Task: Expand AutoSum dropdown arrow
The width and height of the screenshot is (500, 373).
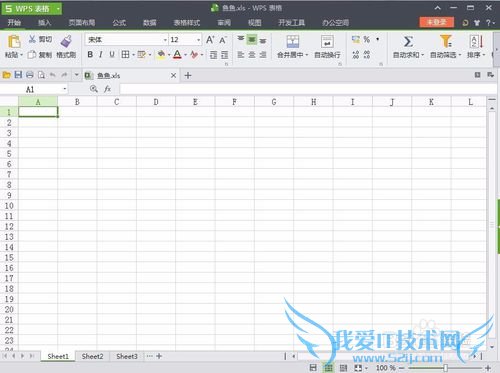Action: coord(422,55)
